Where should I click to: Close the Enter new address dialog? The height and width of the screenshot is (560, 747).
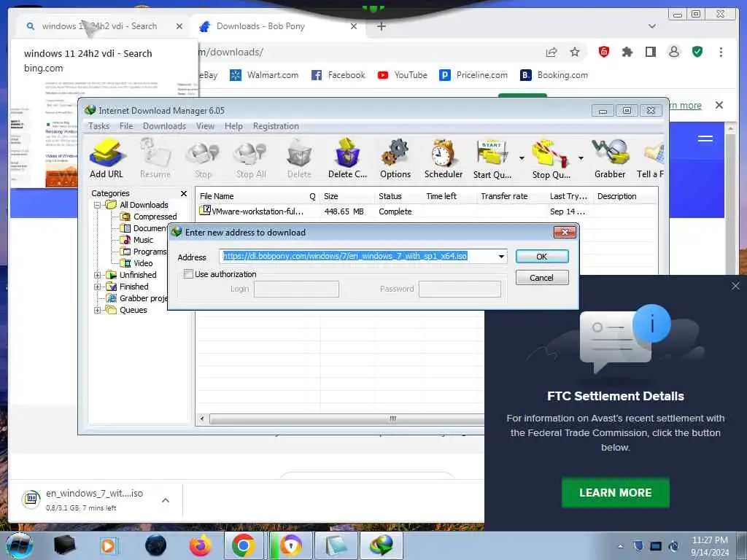(565, 232)
